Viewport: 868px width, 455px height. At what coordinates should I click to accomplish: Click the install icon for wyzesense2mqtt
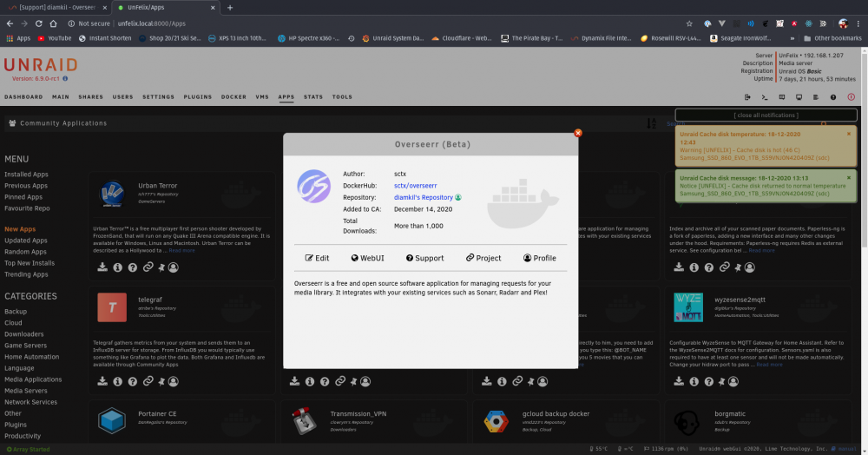(679, 381)
